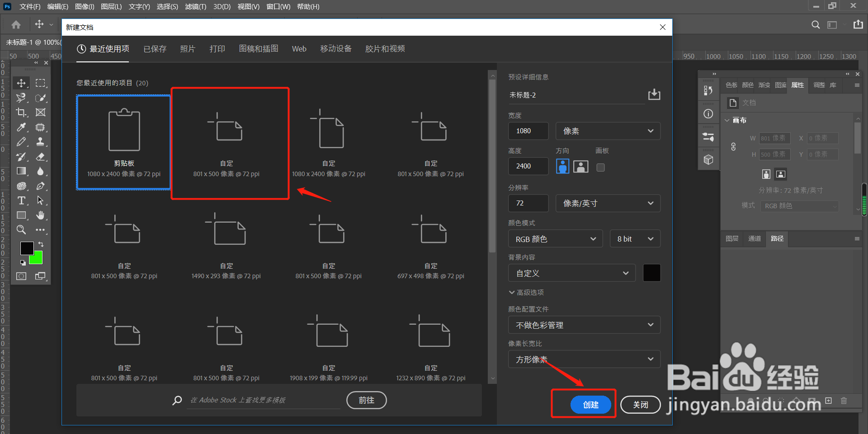Viewport: 868px width, 434px height.
Task: Select the Eyedropper tool
Action: click(21, 127)
